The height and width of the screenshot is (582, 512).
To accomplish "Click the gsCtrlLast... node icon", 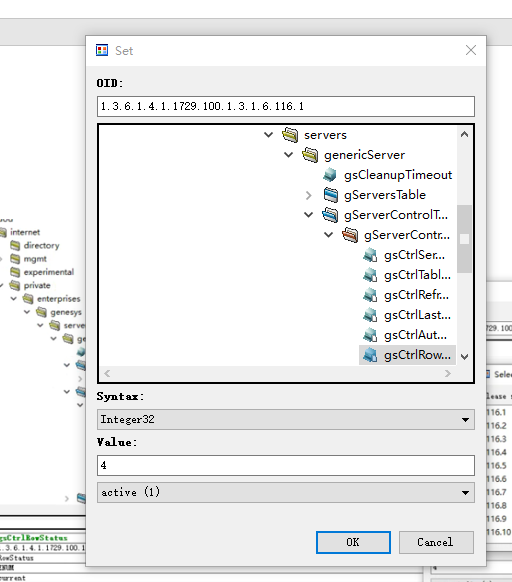I will coord(370,315).
